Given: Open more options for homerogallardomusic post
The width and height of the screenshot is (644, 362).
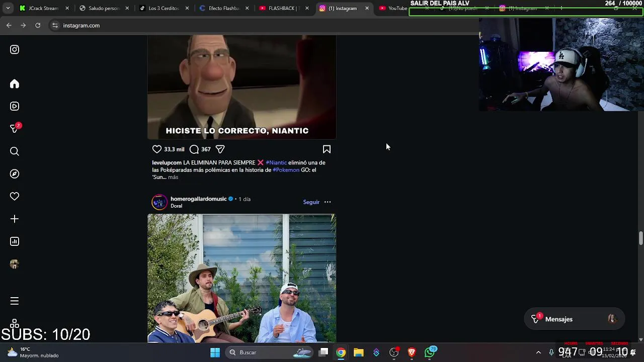Looking at the screenshot, I should (328, 202).
